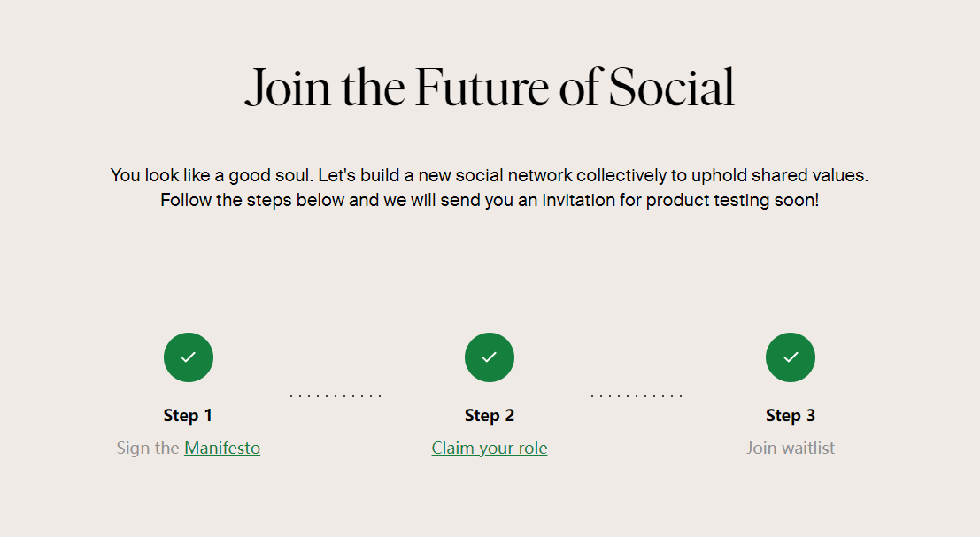This screenshot has height=537, width=980.
Task: Click the dotted connector between Step 1 and Step 2
Action: point(336,395)
